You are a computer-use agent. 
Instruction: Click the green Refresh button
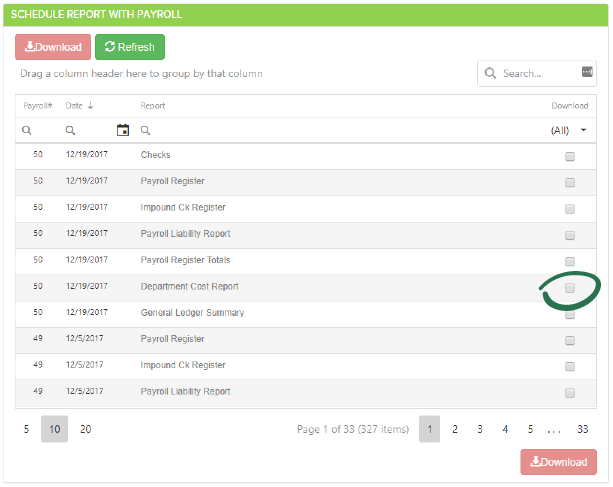(x=130, y=47)
